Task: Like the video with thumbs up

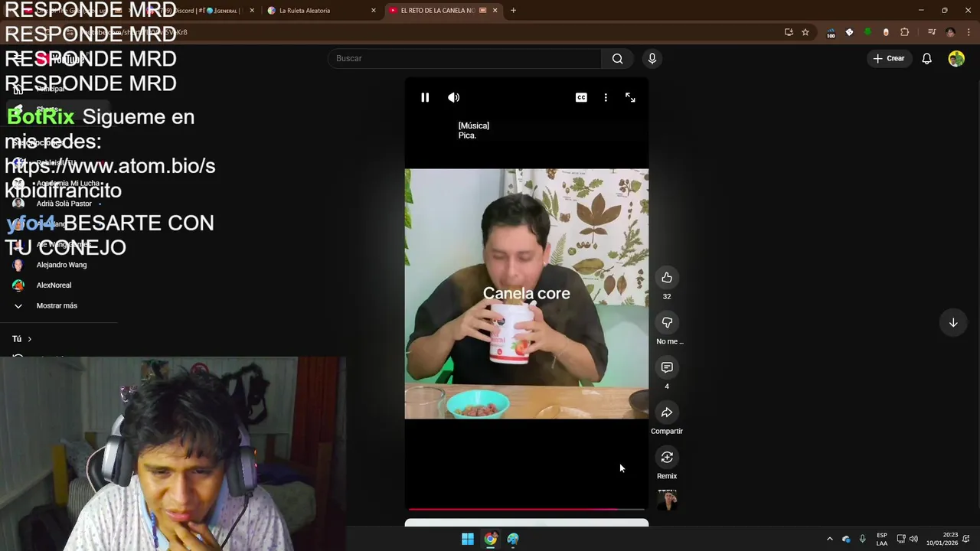Action: click(667, 278)
